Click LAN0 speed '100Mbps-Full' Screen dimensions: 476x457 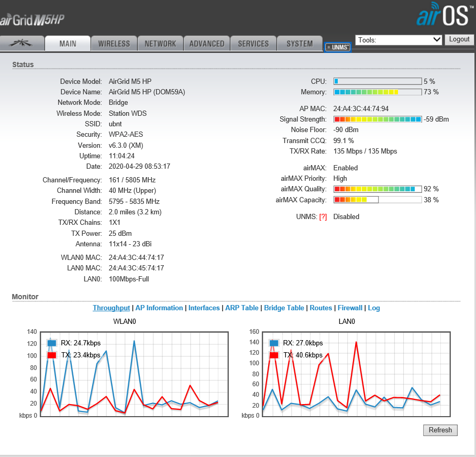pos(129,279)
